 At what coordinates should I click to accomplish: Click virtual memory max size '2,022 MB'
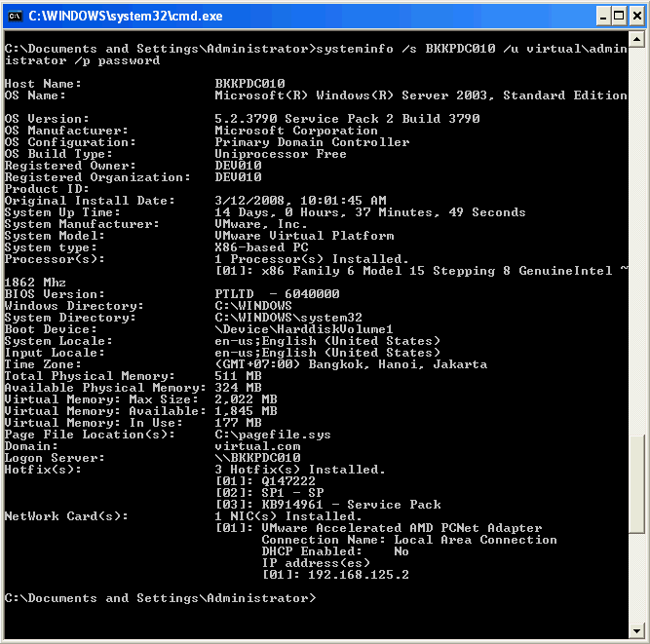[x=246, y=399]
